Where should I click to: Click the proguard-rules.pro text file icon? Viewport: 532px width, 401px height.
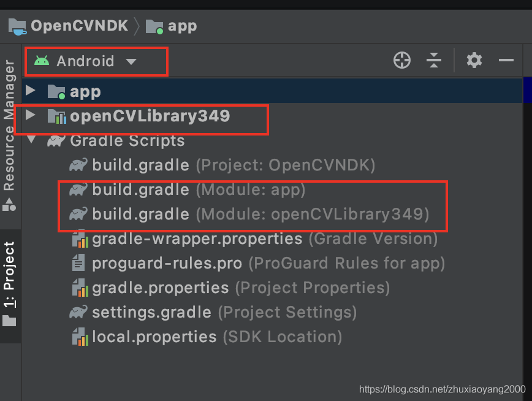tap(78, 263)
